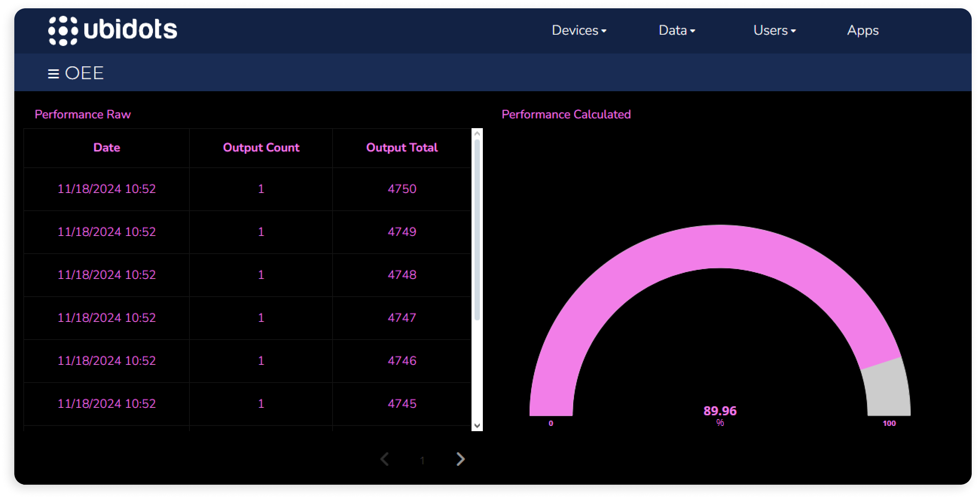Click the Output Total column header

(x=402, y=148)
